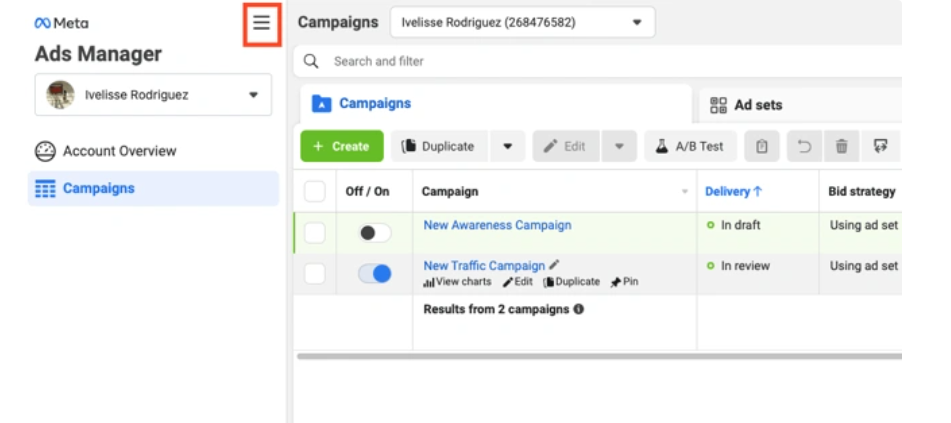Click 'Using ad set' in New Awareness row
This screenshot has width=951, height=423.
[x=864, y=225]
